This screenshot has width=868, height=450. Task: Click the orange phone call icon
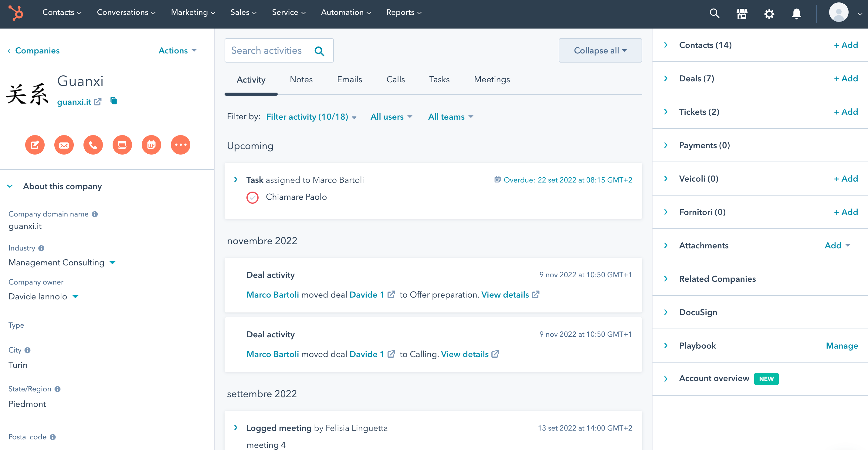tap(93, 145)
